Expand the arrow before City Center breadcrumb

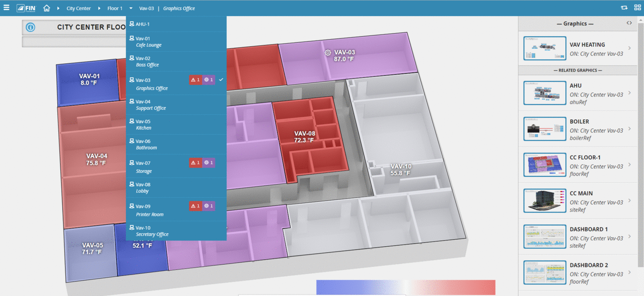click(x=58, y=8)
